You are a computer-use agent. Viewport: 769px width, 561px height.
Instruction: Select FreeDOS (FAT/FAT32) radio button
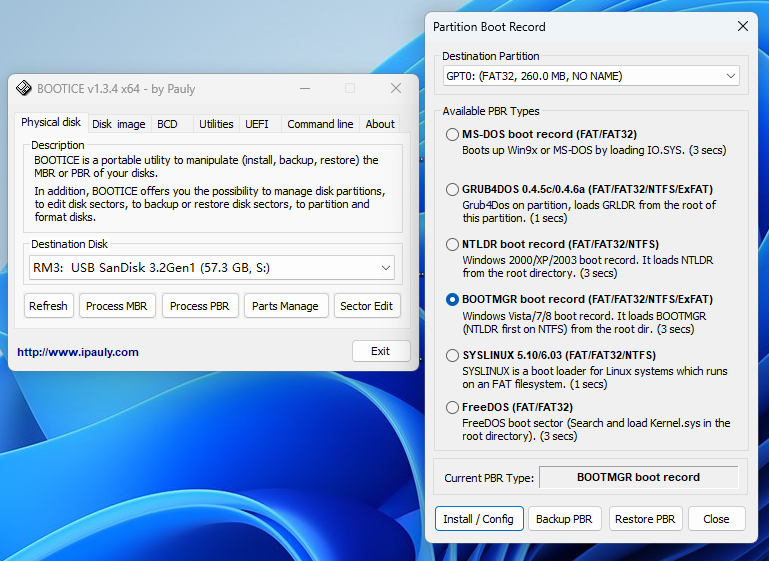tap(452, 408)
